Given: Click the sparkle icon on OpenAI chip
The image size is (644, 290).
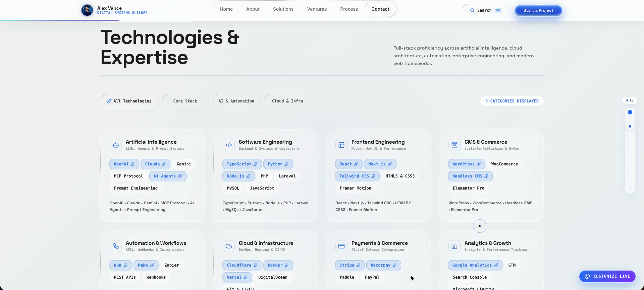Looking at the screenshot, I should (132, 164).
